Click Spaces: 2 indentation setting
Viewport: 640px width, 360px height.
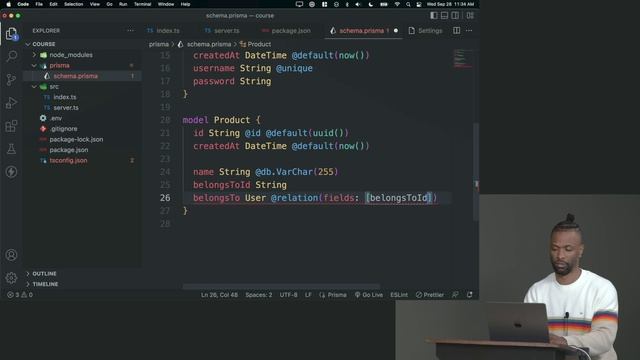(x=259, y=295)
